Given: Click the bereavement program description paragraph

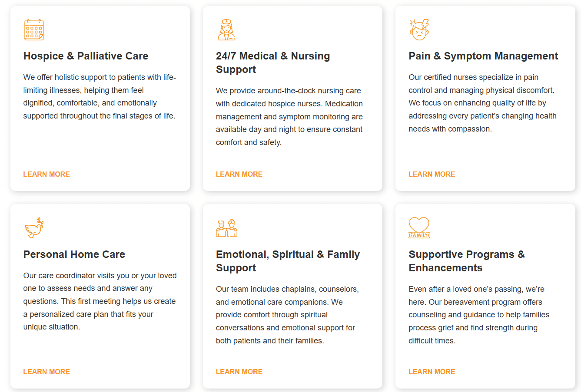Looking at the screenshot, I should 479,315.
